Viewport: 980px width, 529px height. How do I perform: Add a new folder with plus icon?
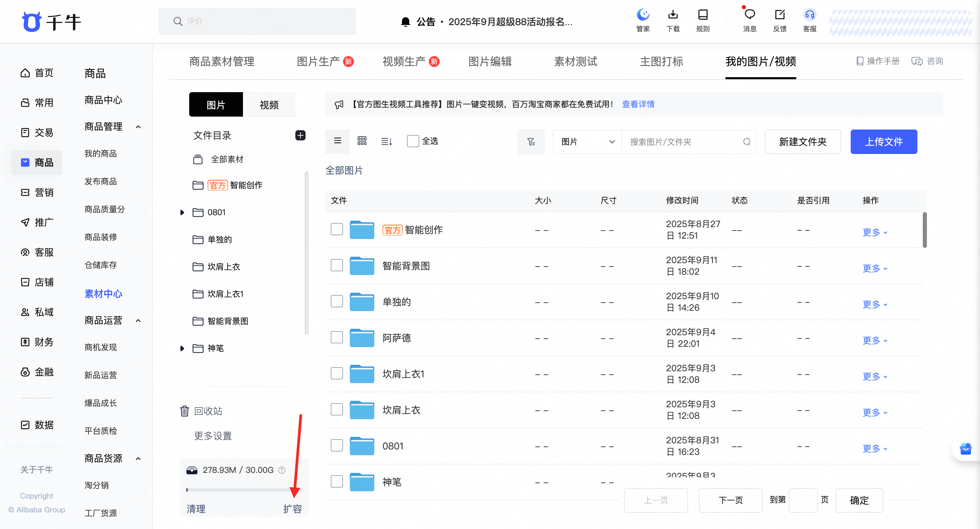300,135
